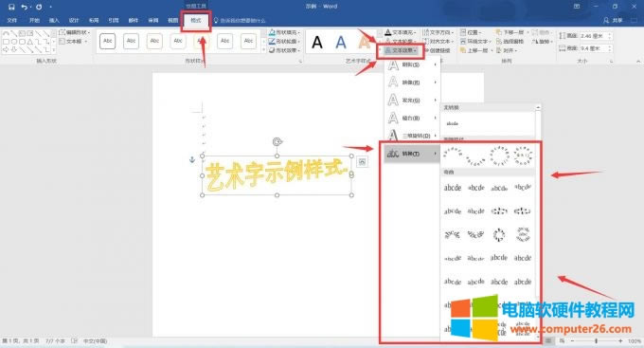Click the Undo arrow icon

[x=25, y=7]
